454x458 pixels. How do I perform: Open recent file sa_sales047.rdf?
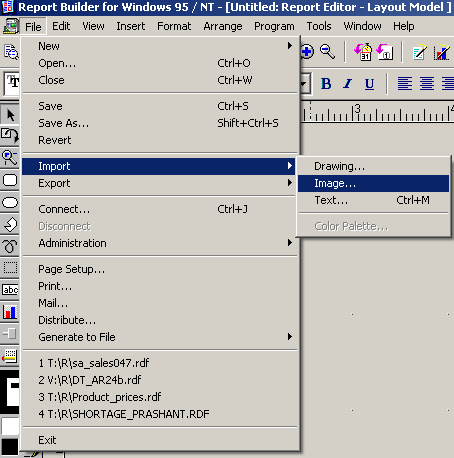point(159,363)
